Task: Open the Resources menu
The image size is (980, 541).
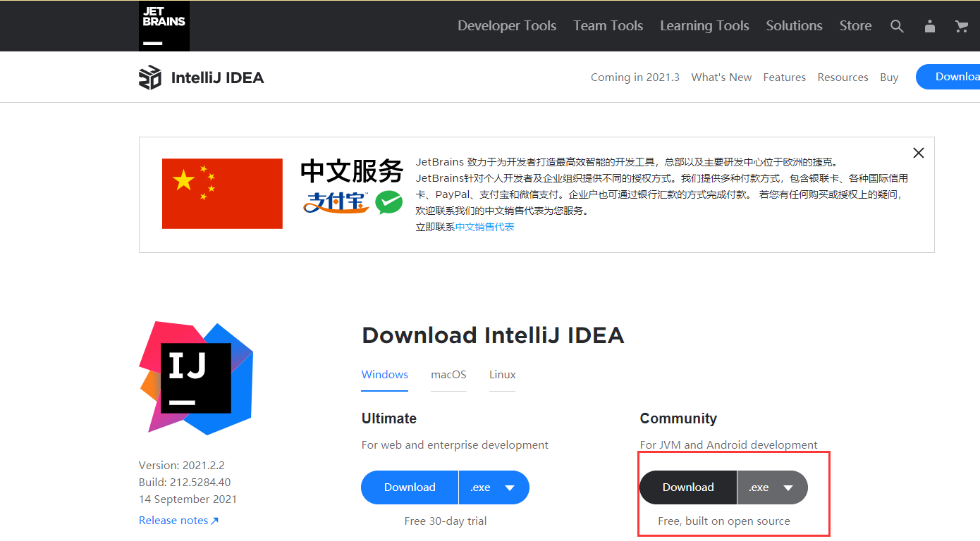Action: click(843, 77)
